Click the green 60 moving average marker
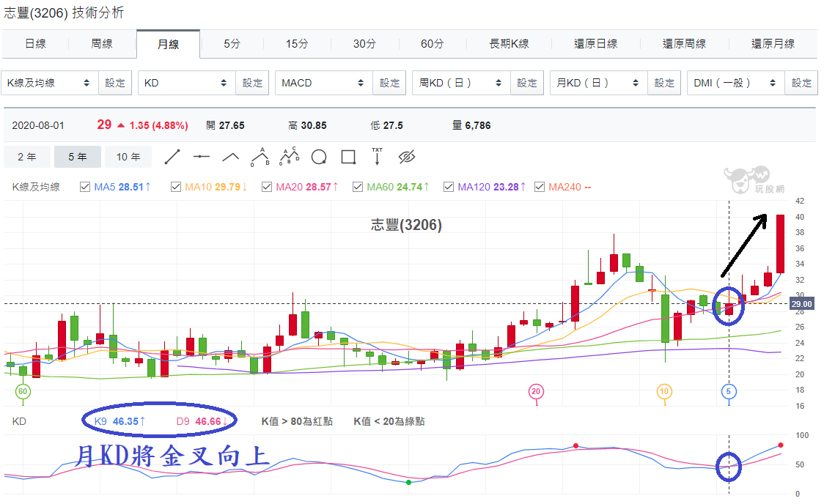Screen dimensions: 824x504 click(x=23, y=392)
